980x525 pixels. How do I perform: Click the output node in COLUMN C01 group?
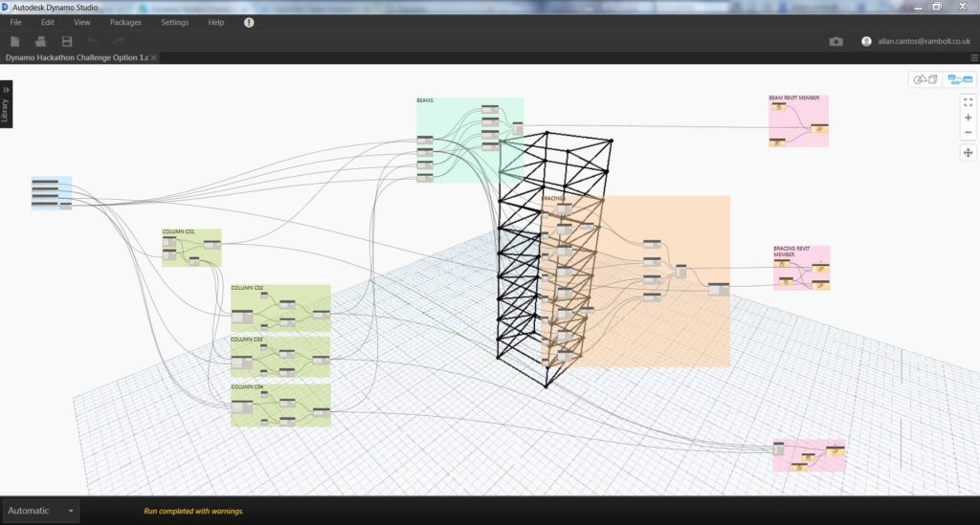coord(212,245)
